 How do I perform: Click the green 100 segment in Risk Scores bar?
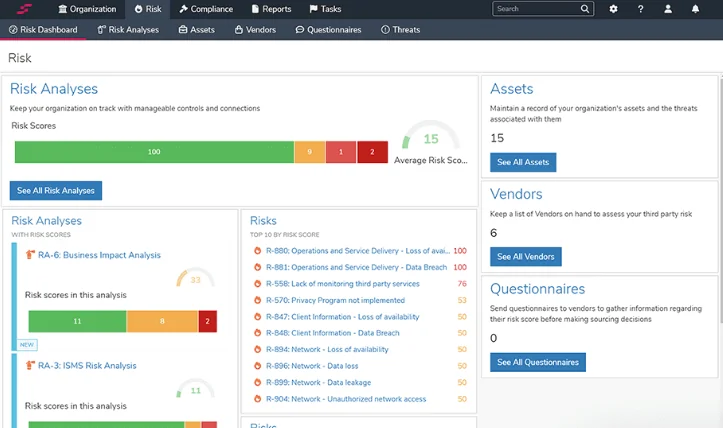point(154,152)
